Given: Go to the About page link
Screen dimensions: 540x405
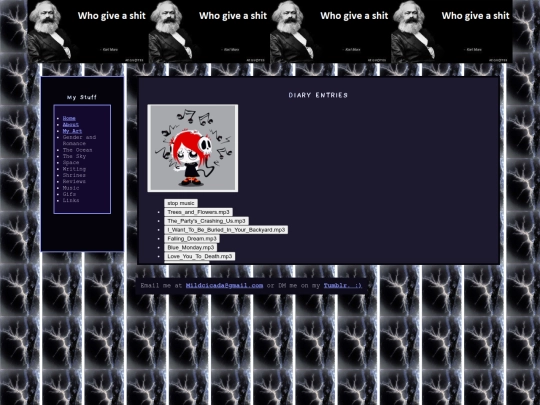Looking at the screenshot, I should (x=71, y=125).
